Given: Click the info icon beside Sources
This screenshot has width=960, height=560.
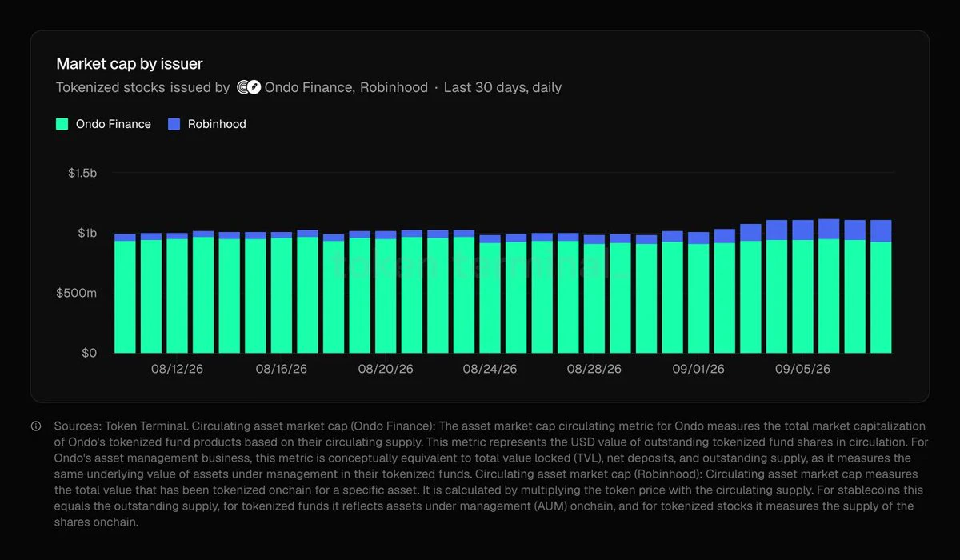Looking at the screenshot, I should click(x=36, y=426).
